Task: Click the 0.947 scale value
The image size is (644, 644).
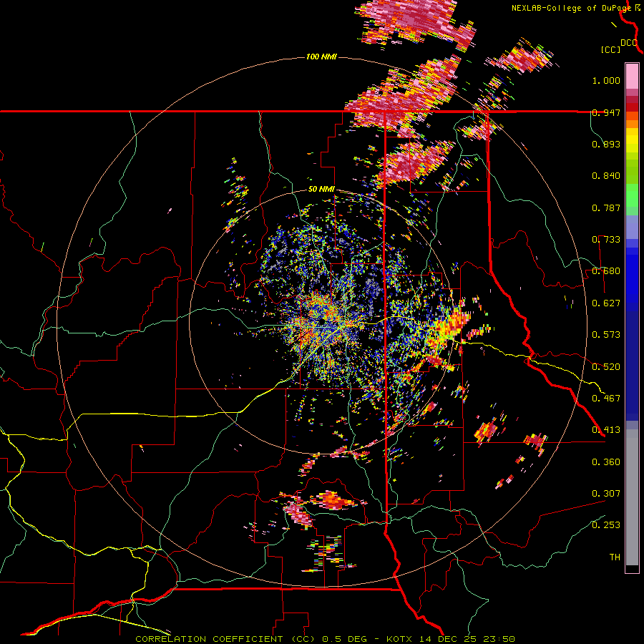Action: (x=606, y=112)
